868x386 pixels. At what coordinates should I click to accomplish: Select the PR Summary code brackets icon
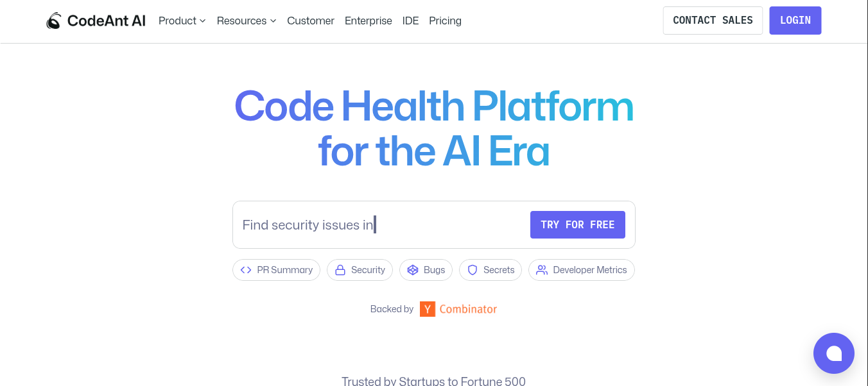245,270
